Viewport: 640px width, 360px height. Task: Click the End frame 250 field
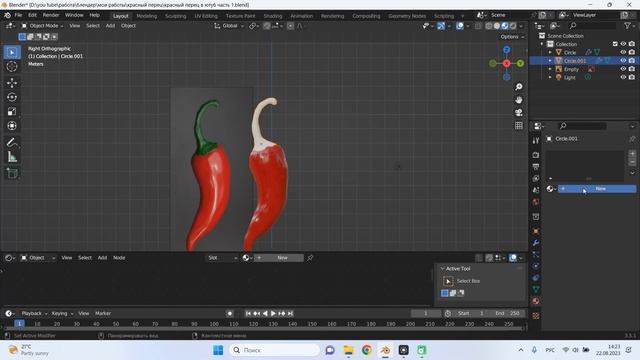pos(507,313)
